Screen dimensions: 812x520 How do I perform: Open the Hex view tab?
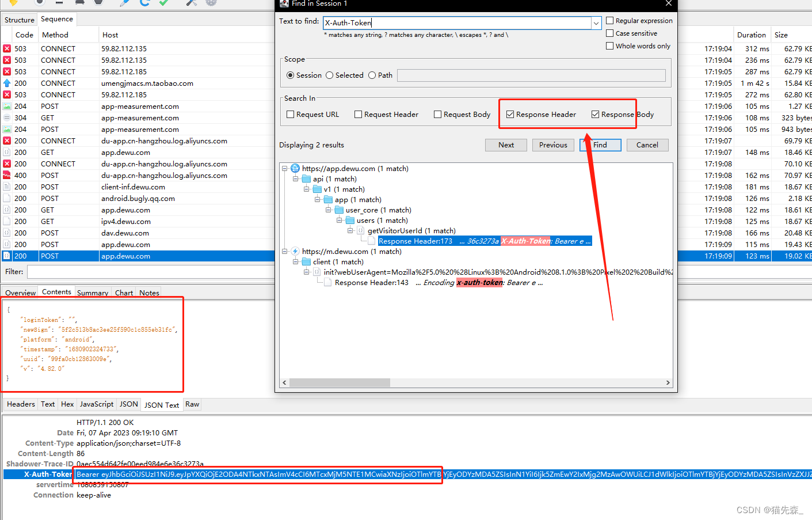pyautogui.click(x=67, y=404)
